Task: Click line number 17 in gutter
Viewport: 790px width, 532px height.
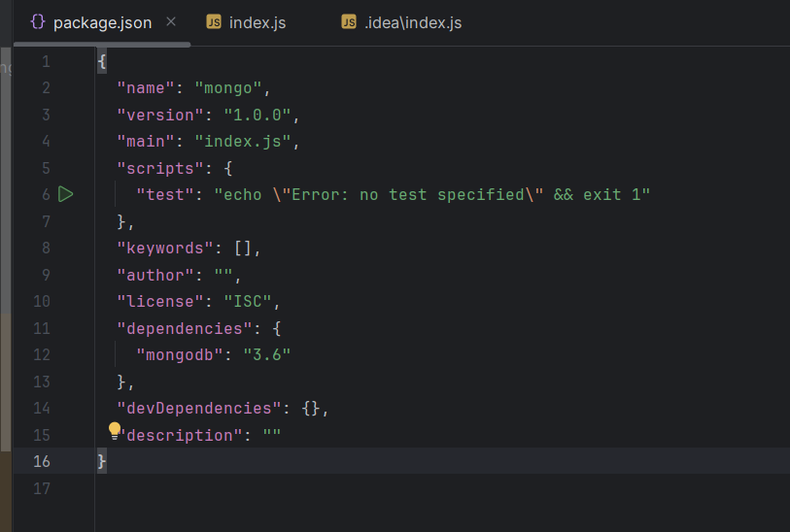Action: click(x=42, y=488)
